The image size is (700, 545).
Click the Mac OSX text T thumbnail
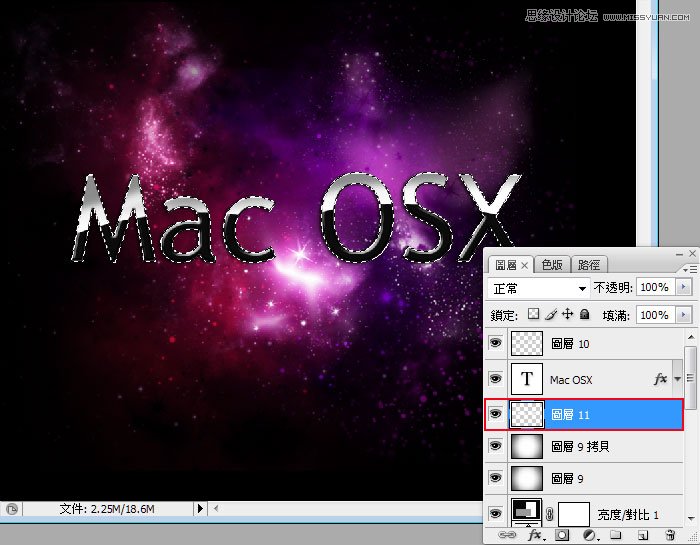click(x=527, y=379)
